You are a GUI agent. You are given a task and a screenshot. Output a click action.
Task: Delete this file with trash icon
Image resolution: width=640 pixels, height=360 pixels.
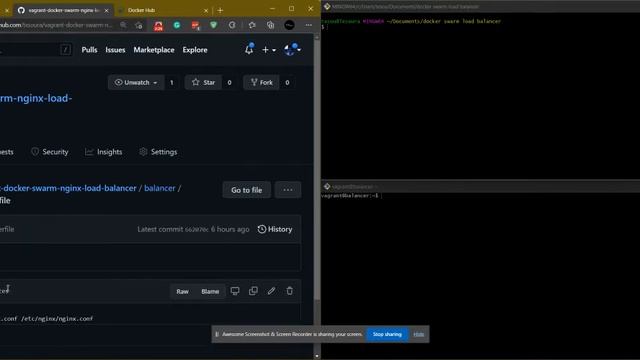[x=289, y=291]
